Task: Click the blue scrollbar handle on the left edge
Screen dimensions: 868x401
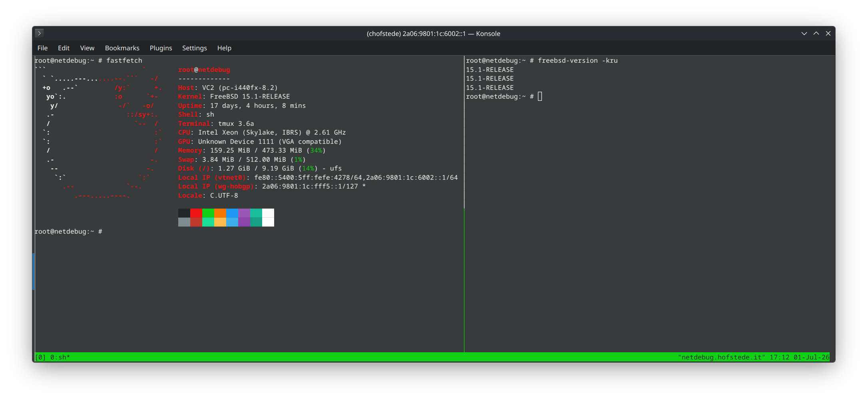Action: tap(34, 271)
